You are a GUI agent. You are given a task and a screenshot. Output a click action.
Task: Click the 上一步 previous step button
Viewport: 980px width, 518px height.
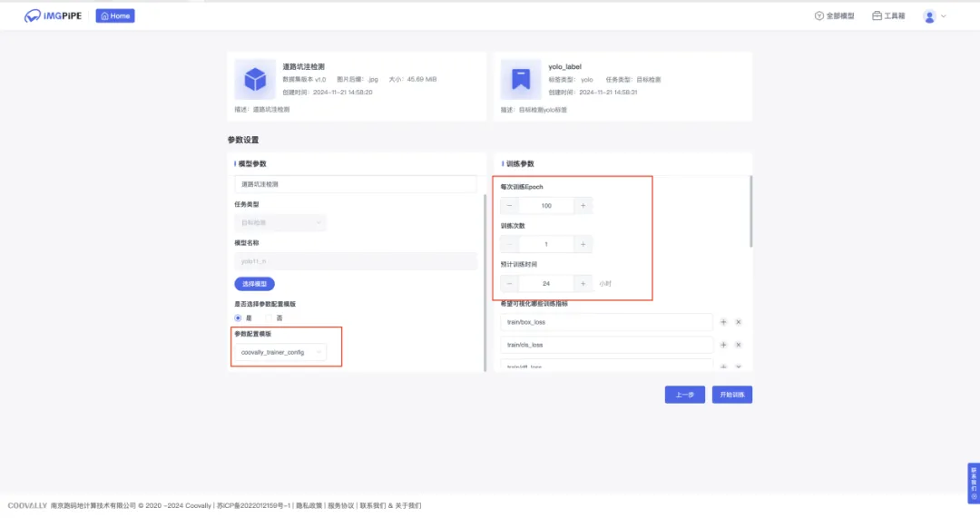[684, 395]
